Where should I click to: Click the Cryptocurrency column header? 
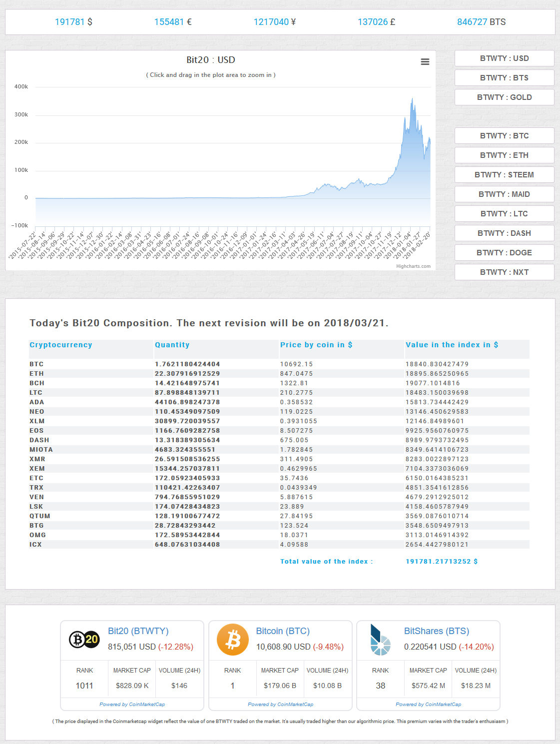(x=61, y=345)
